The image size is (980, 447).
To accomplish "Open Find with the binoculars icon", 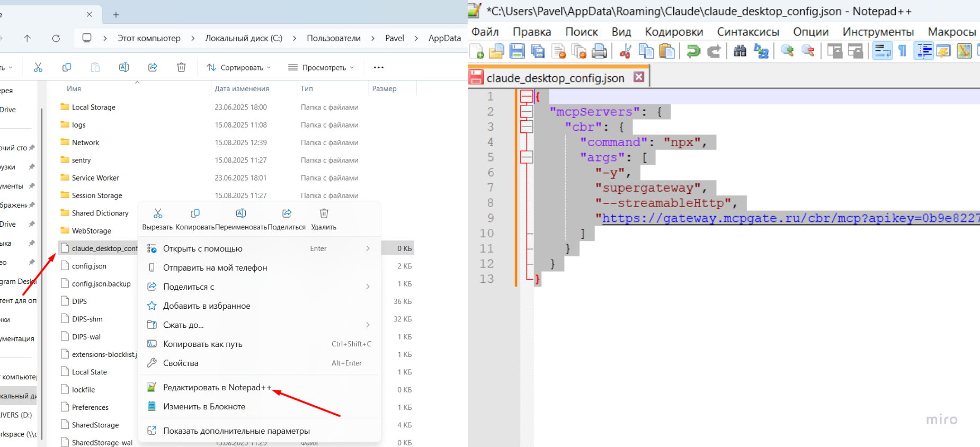I will (740, 51).
